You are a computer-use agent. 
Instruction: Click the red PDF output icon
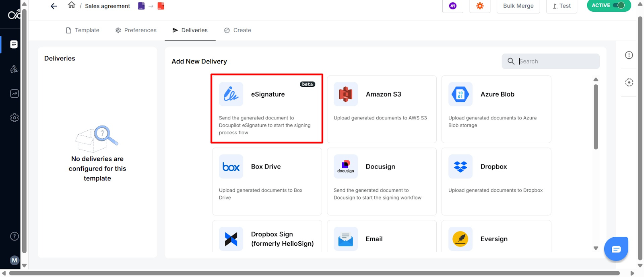point(161,6)
